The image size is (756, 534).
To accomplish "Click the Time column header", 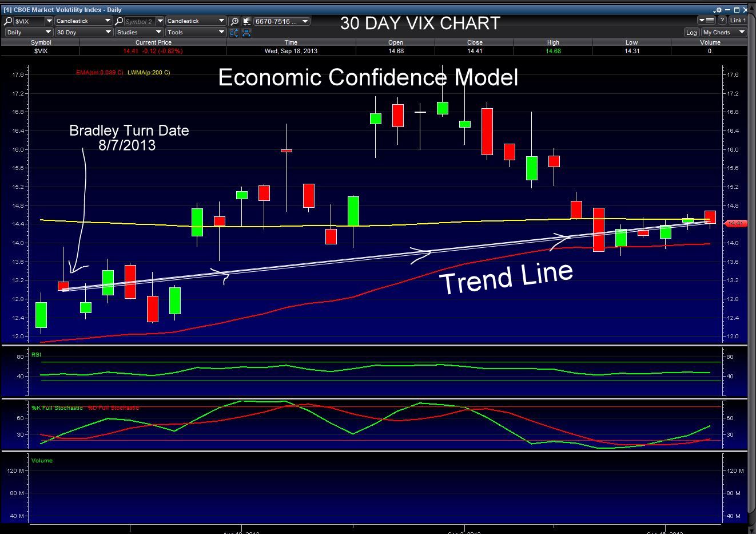I will pos(291,42).
